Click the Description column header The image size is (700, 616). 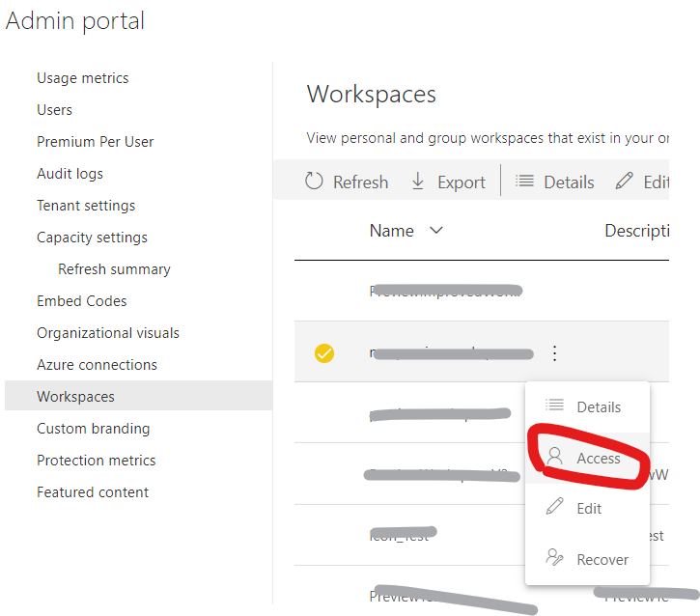click(x=636, y=231)
